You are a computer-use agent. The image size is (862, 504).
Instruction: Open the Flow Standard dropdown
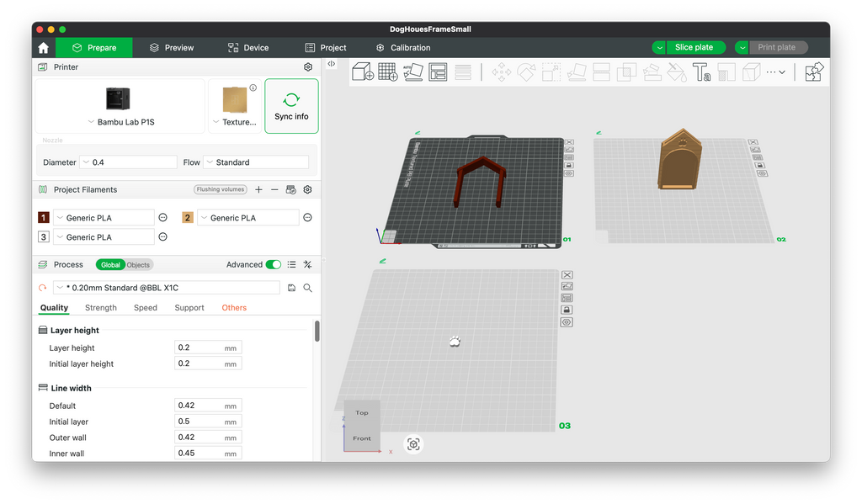(x=256, y=162)
